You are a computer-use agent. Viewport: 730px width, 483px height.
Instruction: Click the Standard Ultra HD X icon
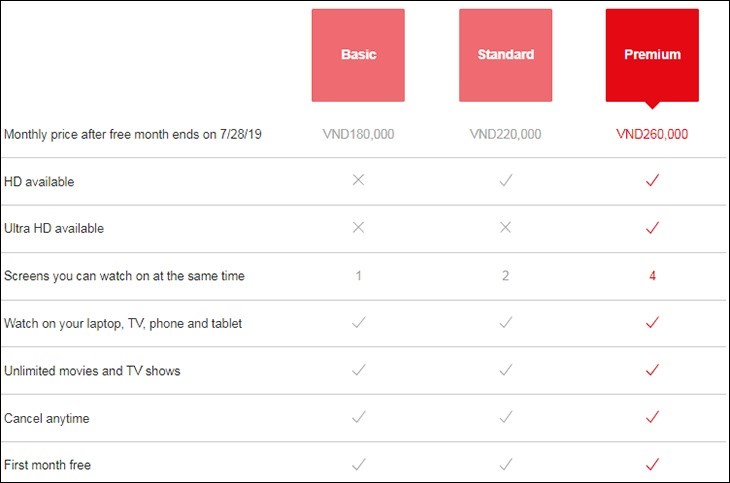[505, 228]
